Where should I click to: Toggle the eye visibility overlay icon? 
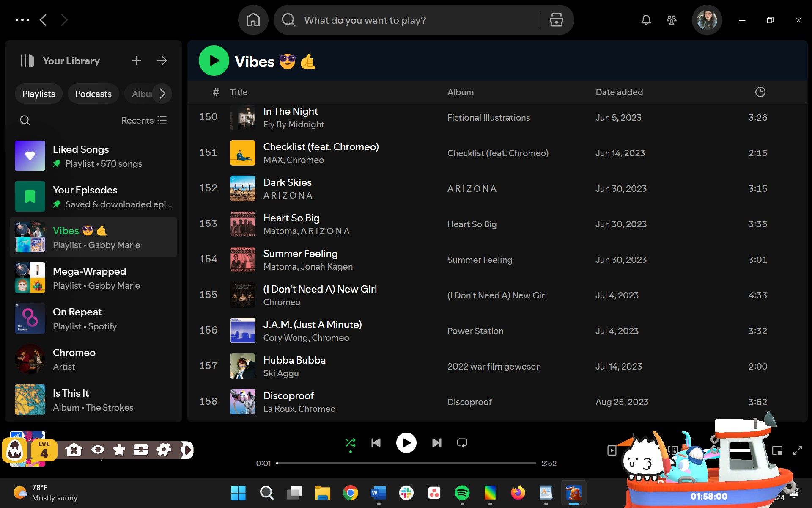(x=98, y=450)
